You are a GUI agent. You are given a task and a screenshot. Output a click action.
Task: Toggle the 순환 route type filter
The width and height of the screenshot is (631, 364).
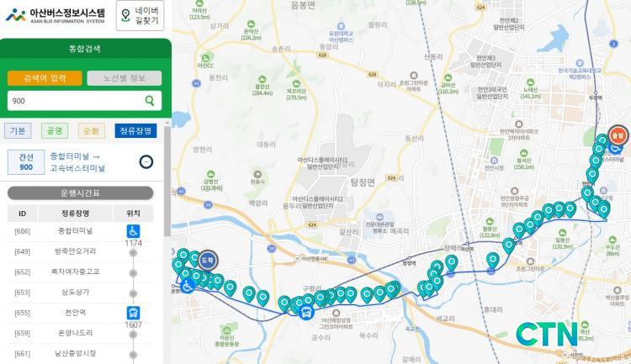pyautogui.click(x=92, y=130)
